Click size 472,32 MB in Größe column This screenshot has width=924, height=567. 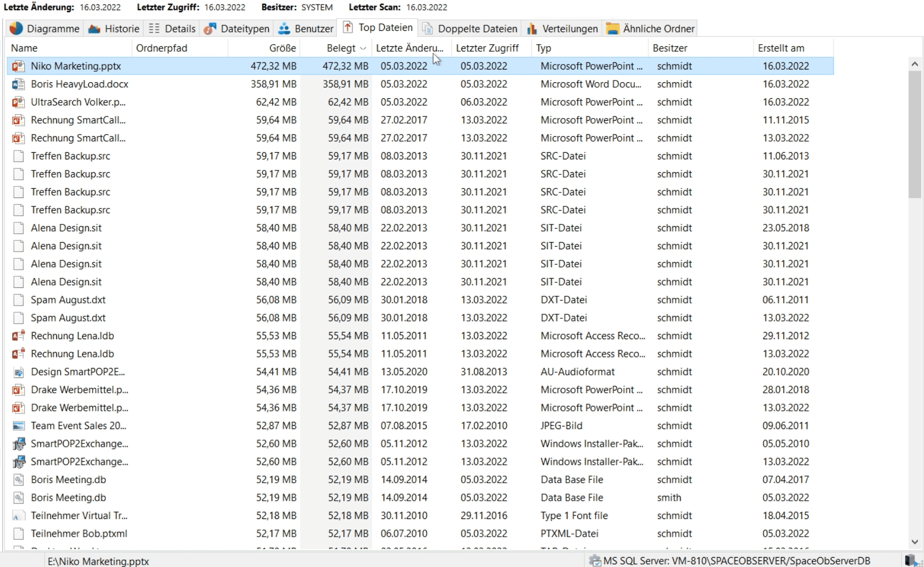[x=273, y=66]
